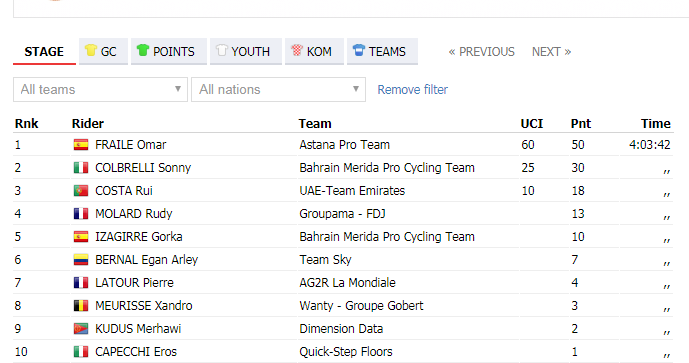
Task: Click the Eritrean flag next to KUDUS Merhawi
Action: [x=81, y=329]
